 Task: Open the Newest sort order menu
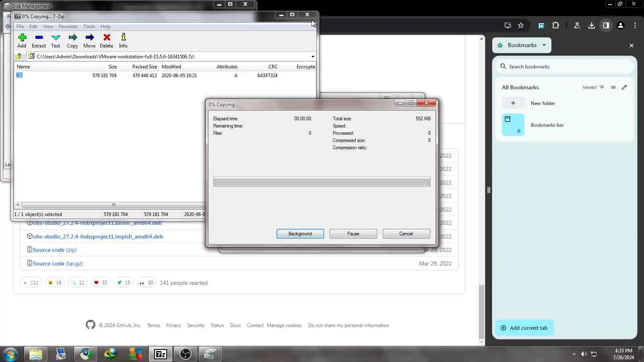593,87
